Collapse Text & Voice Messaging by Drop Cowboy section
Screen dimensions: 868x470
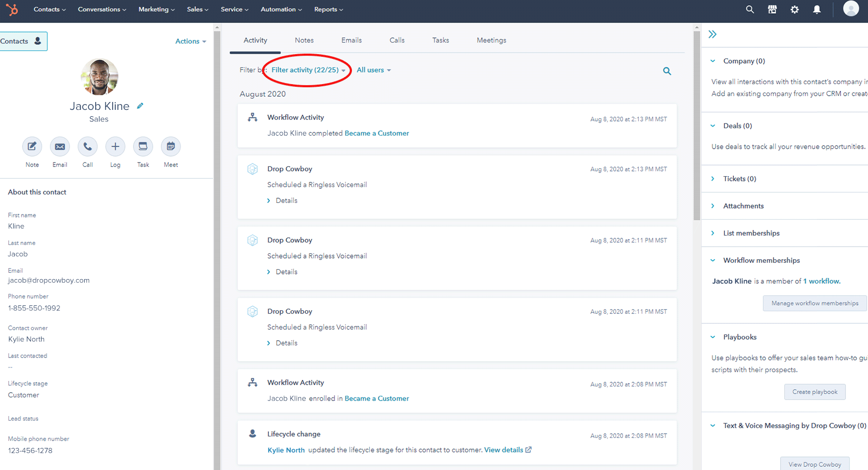(713, 426)
